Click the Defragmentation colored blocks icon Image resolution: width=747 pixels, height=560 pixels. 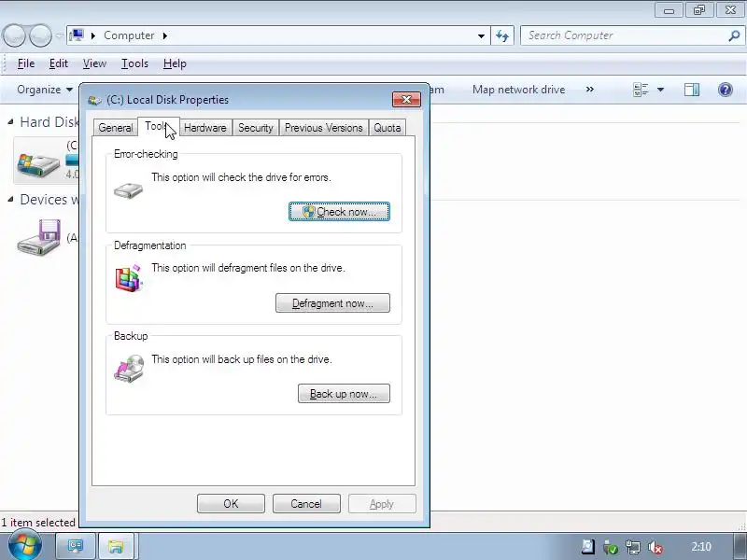pos(129,278)
